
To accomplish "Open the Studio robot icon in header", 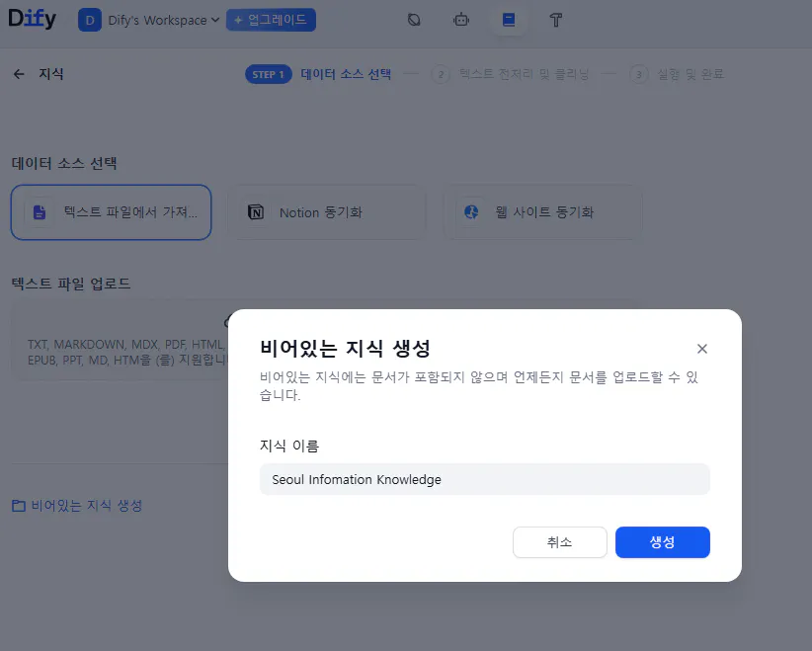I will click(x=461, y=20).
